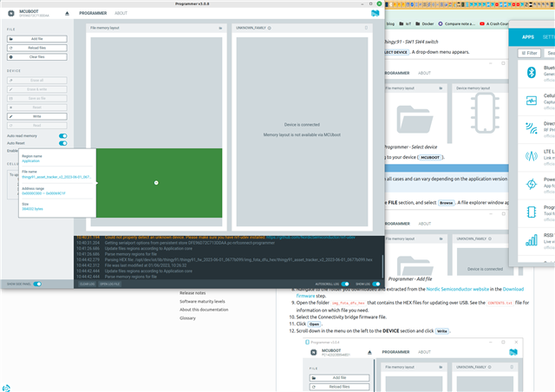Select SETTINGS tab in launcher window
The width and height of the screenshot is (555, 392).
(549, 36)
